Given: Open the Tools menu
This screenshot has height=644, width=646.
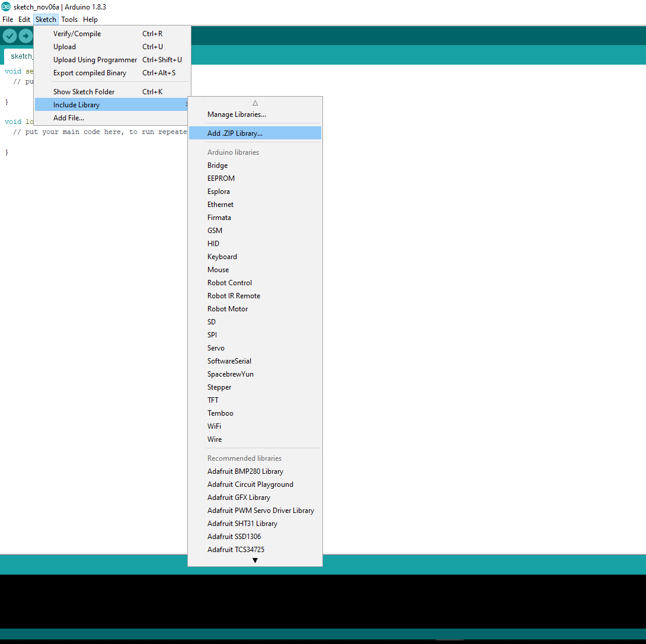Looking at the screenshot, I should click(69, 20).
